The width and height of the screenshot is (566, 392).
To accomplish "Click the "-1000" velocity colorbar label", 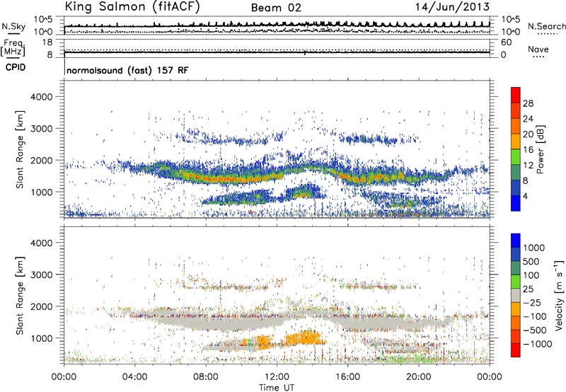I will coord(537,344).
